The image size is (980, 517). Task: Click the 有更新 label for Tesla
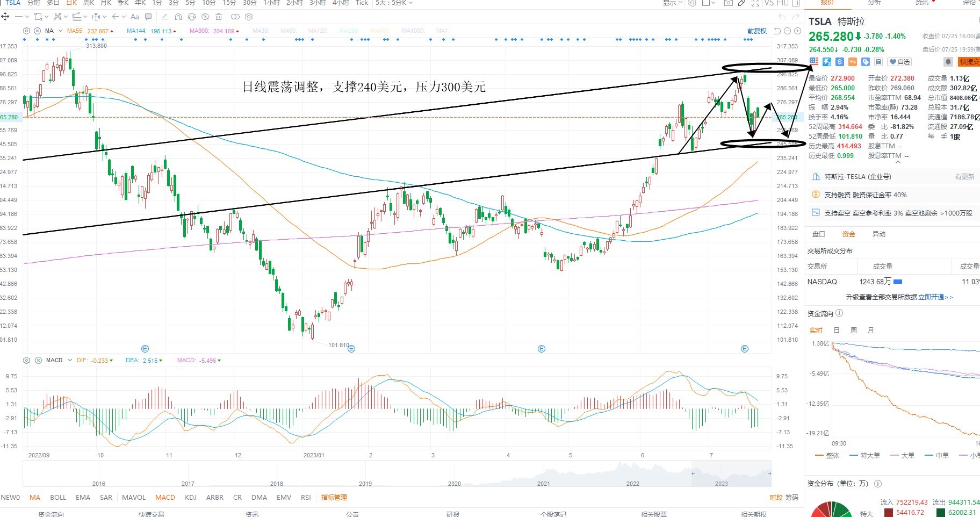click(x=964, y=177)
